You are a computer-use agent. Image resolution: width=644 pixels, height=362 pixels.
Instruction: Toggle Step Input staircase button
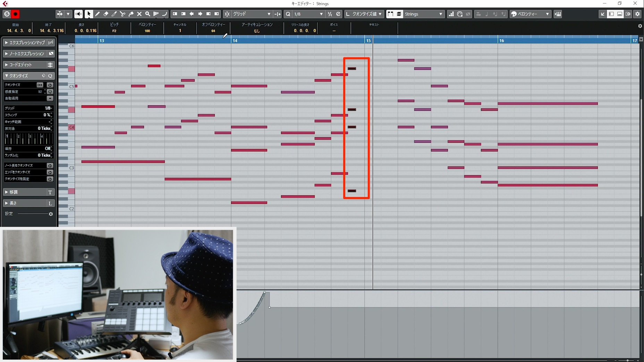pyautogui.click(x=451, y=14)
